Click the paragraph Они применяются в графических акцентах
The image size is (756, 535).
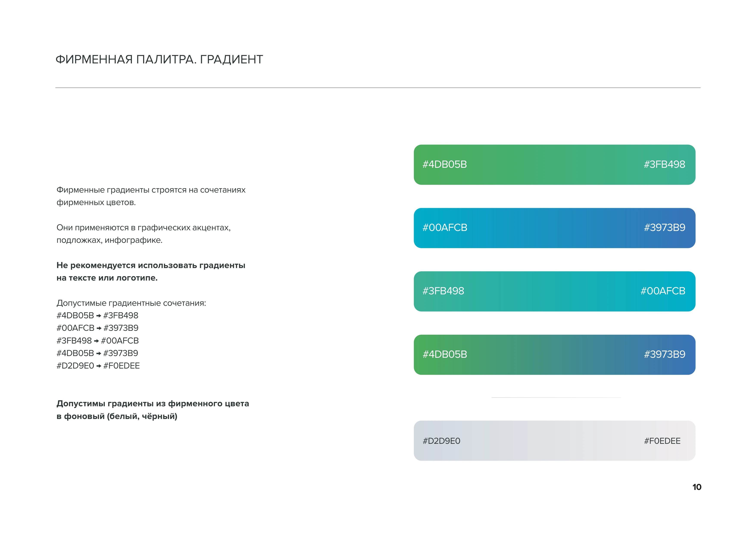click(x=144, y=228)
